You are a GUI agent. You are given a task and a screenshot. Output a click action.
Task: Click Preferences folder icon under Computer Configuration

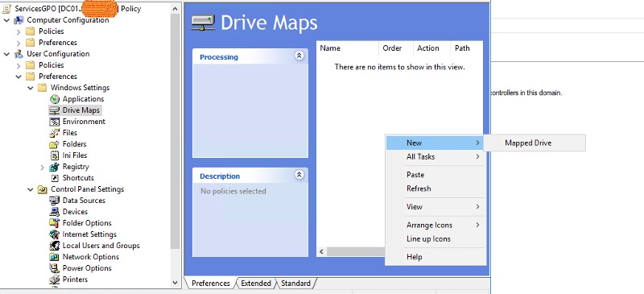(x=31, y=43)
